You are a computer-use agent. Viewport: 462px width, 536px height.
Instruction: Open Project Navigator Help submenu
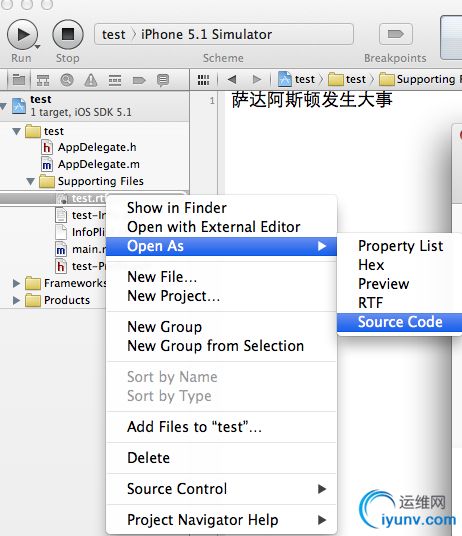pyautogui.click(x=221, y=520)
